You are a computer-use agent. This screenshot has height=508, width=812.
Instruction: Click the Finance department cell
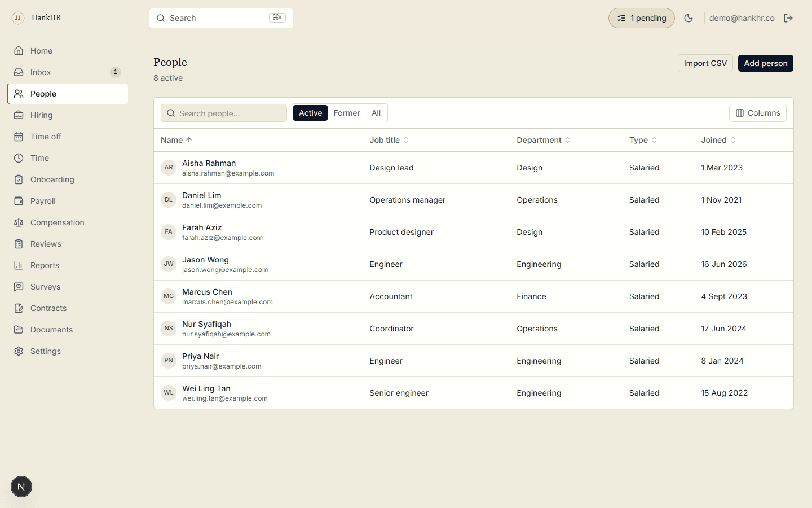[531, 296]
